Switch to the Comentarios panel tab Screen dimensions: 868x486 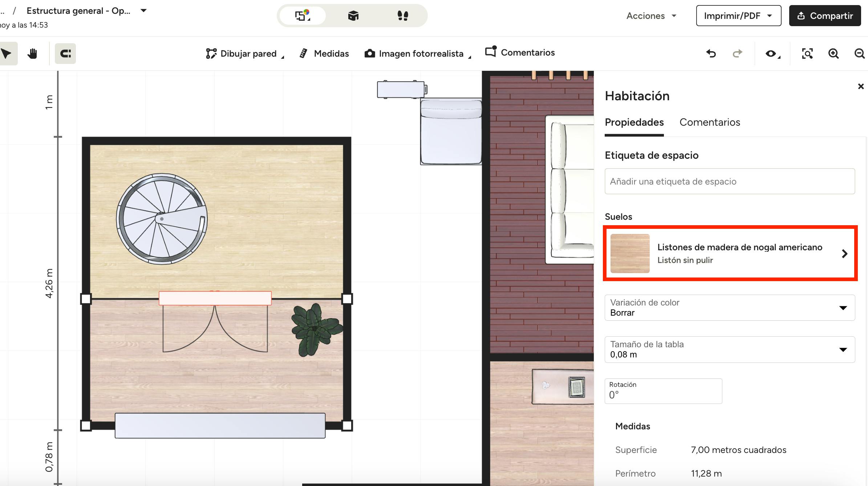(x=709, y=122)
